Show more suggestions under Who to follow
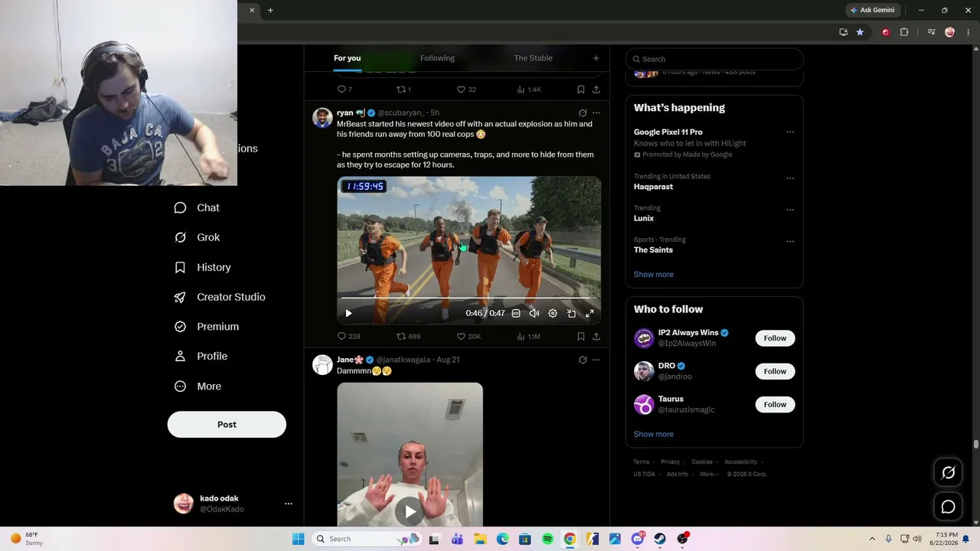The width and height of the screenshot is (980, 551). coord(654,434)
